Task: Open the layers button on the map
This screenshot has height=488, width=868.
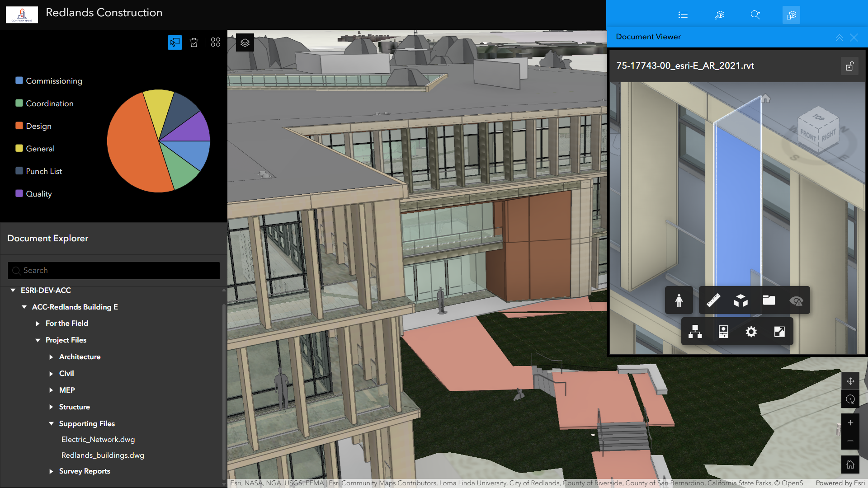Action: click(x=245, y=42)
